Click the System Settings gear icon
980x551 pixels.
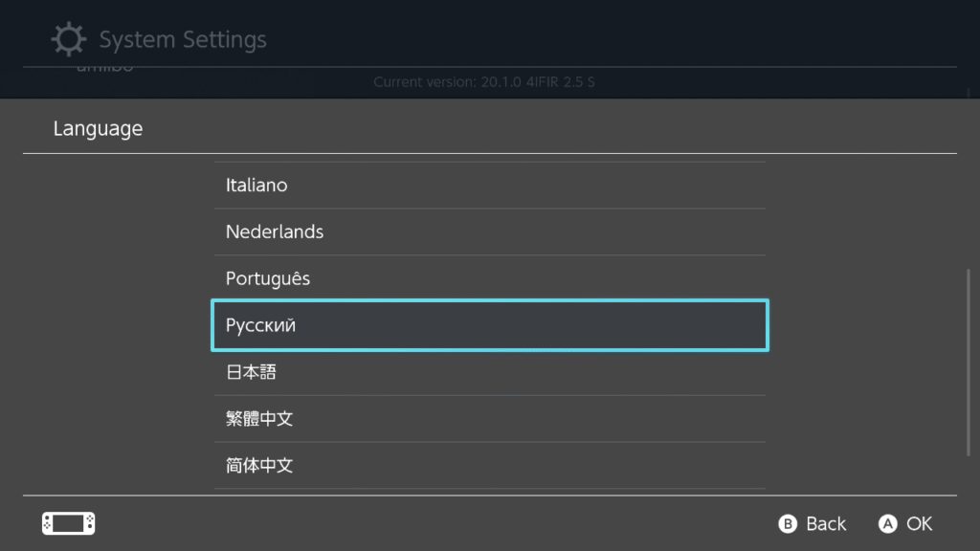click(68, 39)
